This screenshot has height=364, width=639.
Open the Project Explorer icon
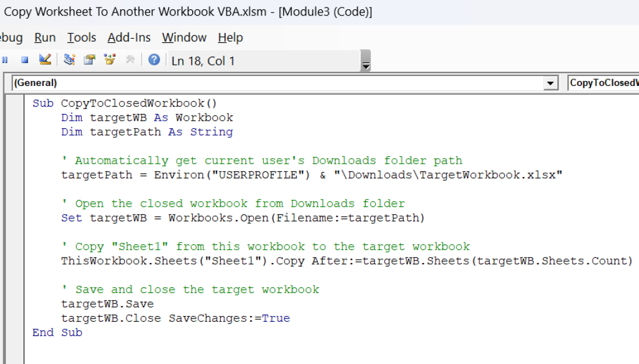tap(70, 59)
